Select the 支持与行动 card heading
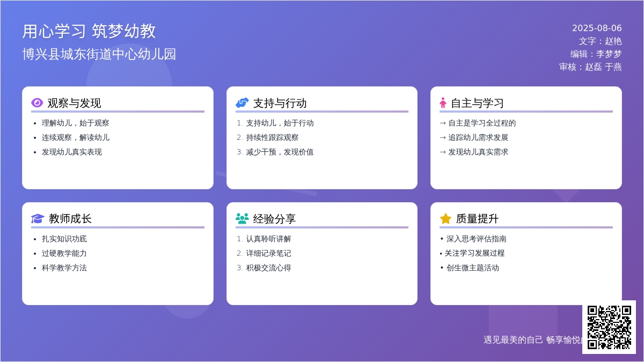Image resolution: width=644 pixels, height=362 pixels. pyautogui.click(x=280, y=103)
